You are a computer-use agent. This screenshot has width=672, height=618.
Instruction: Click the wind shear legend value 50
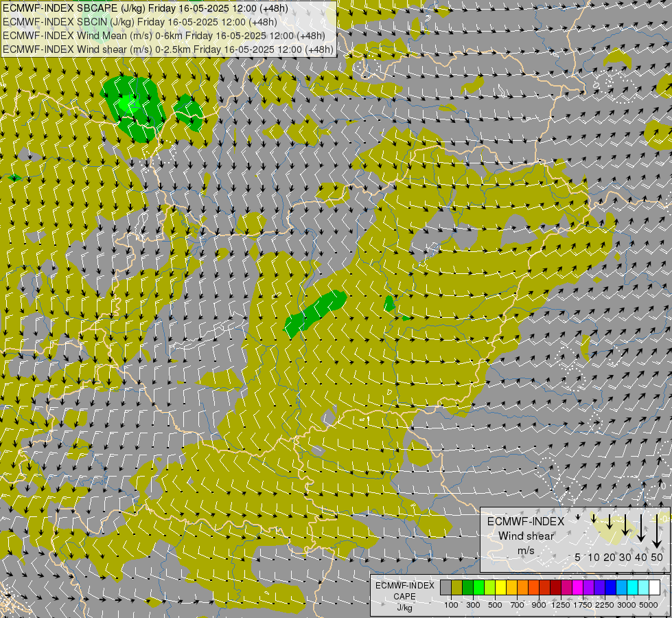pyautogui.click(x=657, y=557)
